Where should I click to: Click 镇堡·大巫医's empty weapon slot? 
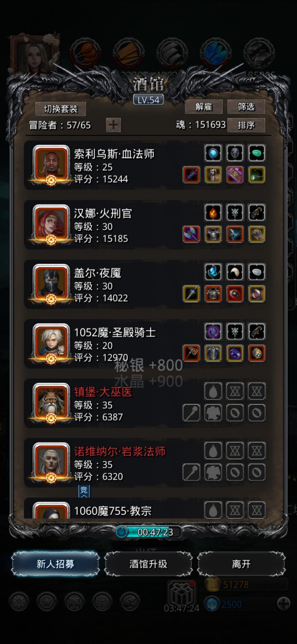click(x=191, y=413)
